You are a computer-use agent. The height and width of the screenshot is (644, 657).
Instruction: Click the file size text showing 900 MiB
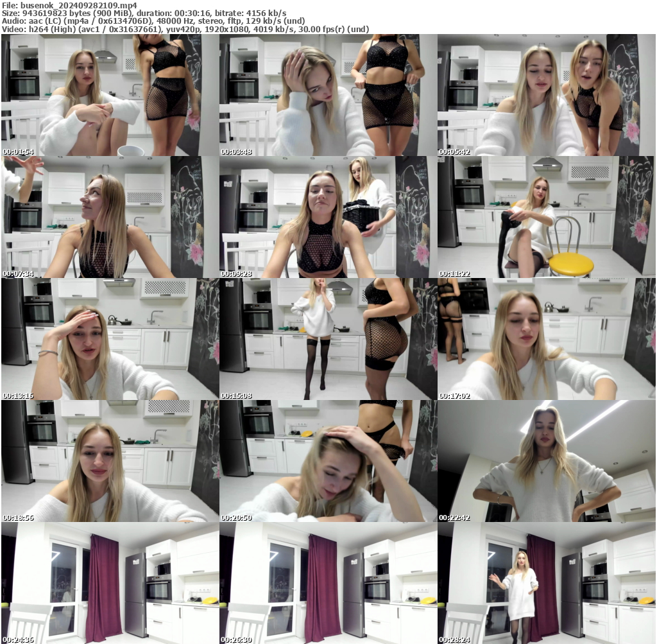(90, 12)
